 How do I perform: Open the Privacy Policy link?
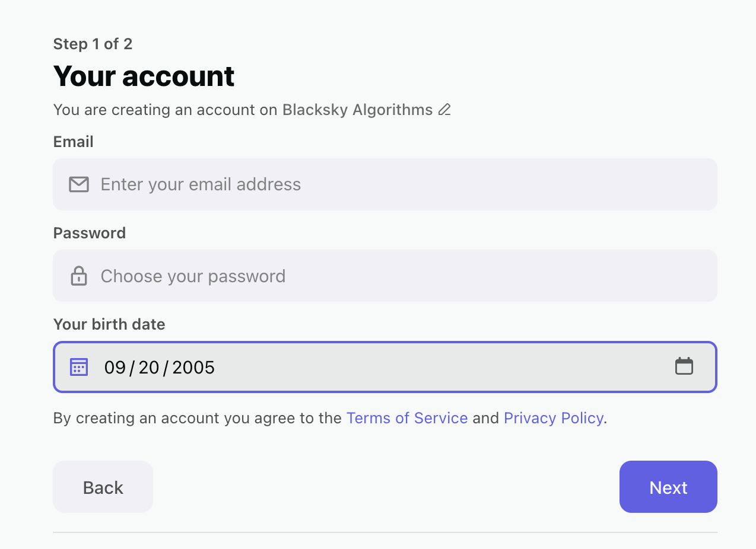point(554,418)
